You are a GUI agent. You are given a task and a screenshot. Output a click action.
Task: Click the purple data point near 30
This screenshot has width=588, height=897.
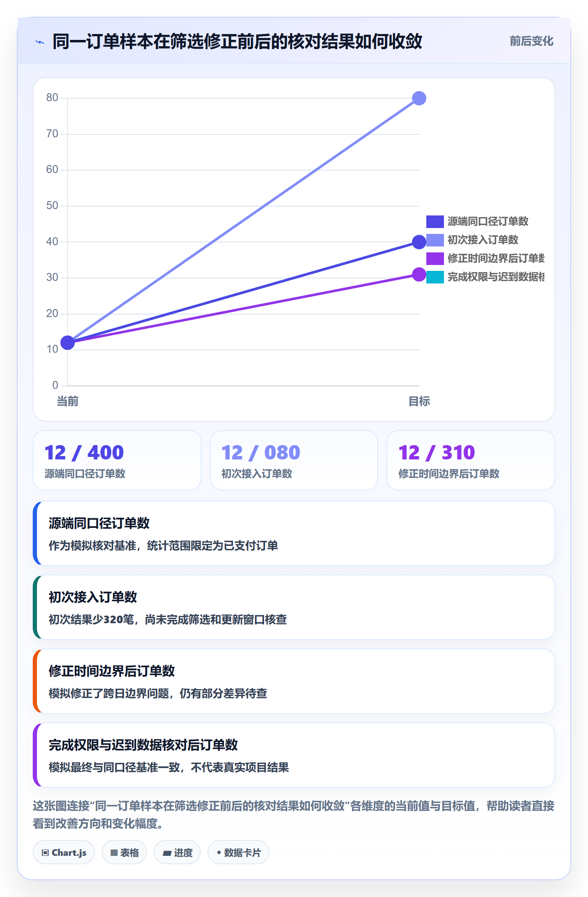[x=419, y=274]
